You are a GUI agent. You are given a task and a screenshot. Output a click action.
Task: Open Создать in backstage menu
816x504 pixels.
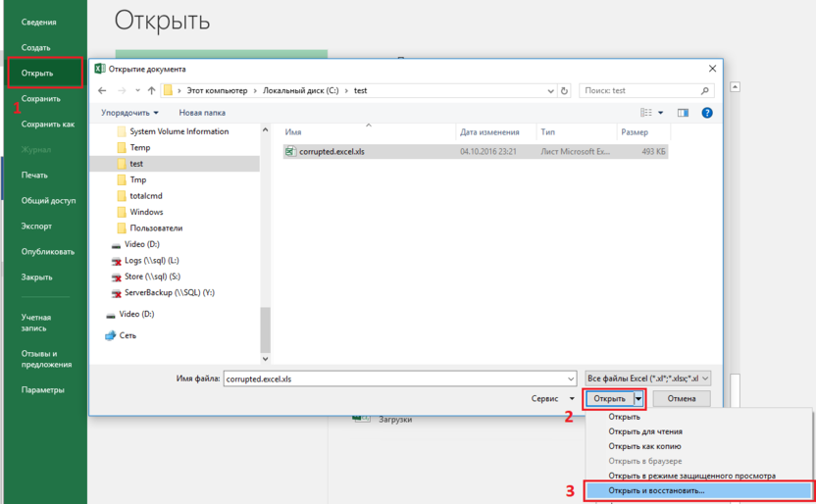(36, 47)
